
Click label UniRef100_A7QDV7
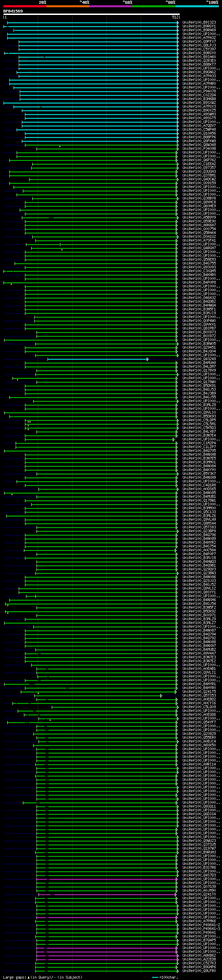pyautogui.click(x=199, y=125)
